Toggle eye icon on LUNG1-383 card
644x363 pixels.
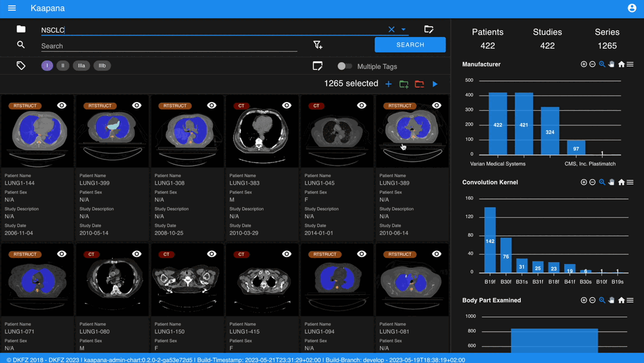click(x=287, y=106)
